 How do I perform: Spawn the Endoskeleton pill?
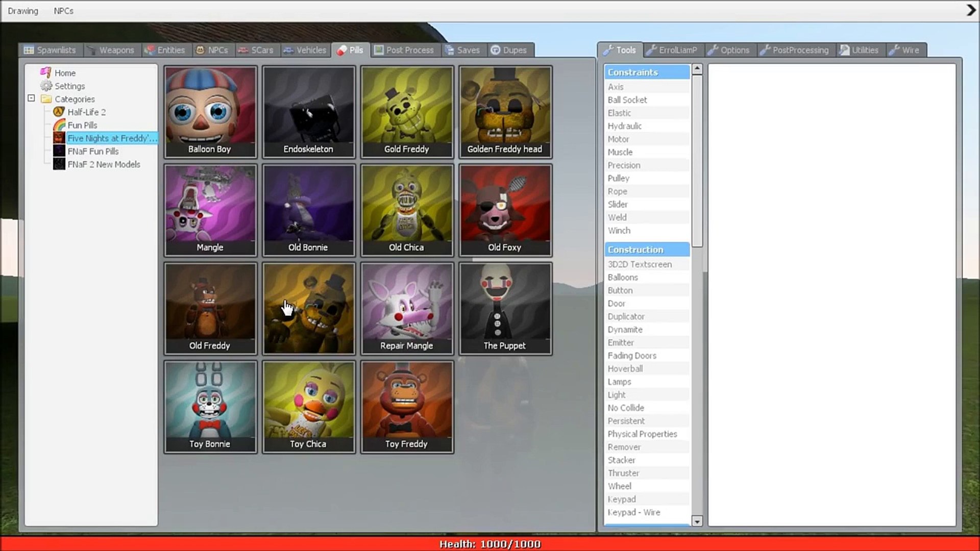[308, 111]
